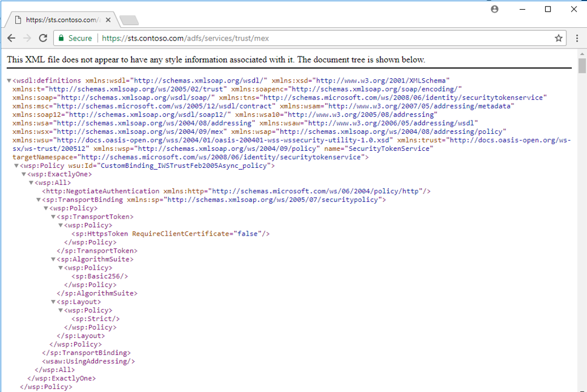Collapse wsp:Policy directly above sp:HttpsToken line
Screen dimensions: 587x392
click(x=61, y=225)
